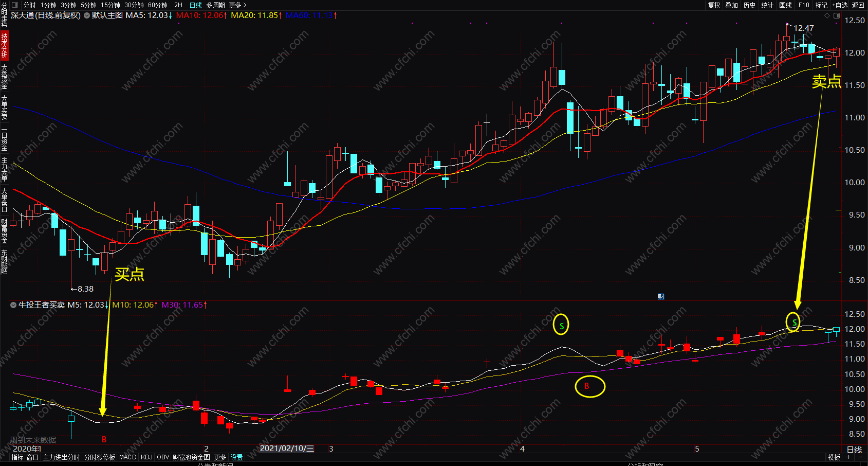Click the diamond icon above price axis
This screenshot has height=466, width=868.
[x=827, y=16]
